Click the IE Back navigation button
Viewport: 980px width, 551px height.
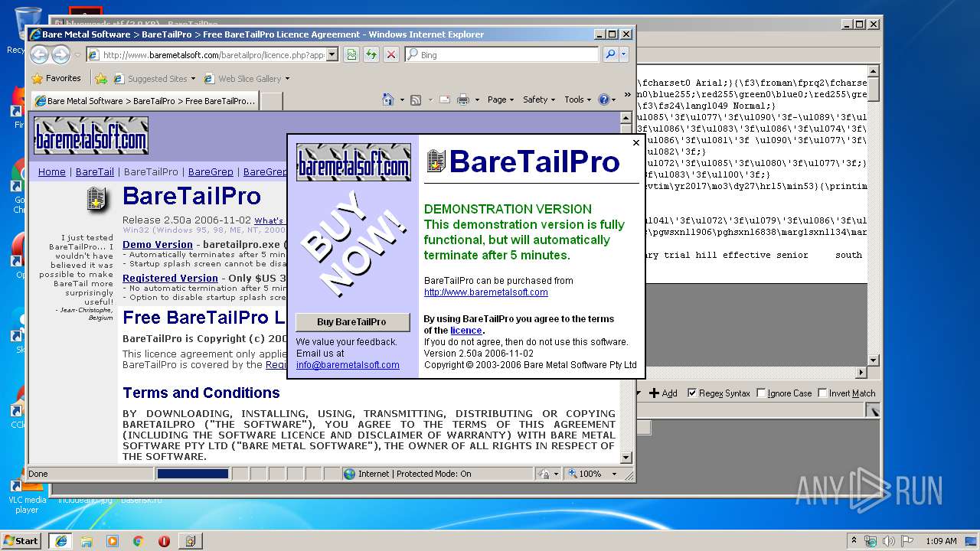point(39,54)
